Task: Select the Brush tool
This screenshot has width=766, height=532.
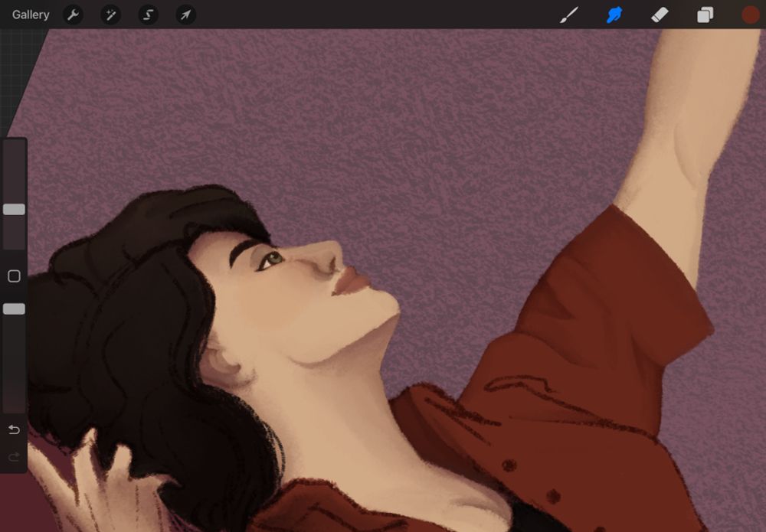Action: [569, 15]
